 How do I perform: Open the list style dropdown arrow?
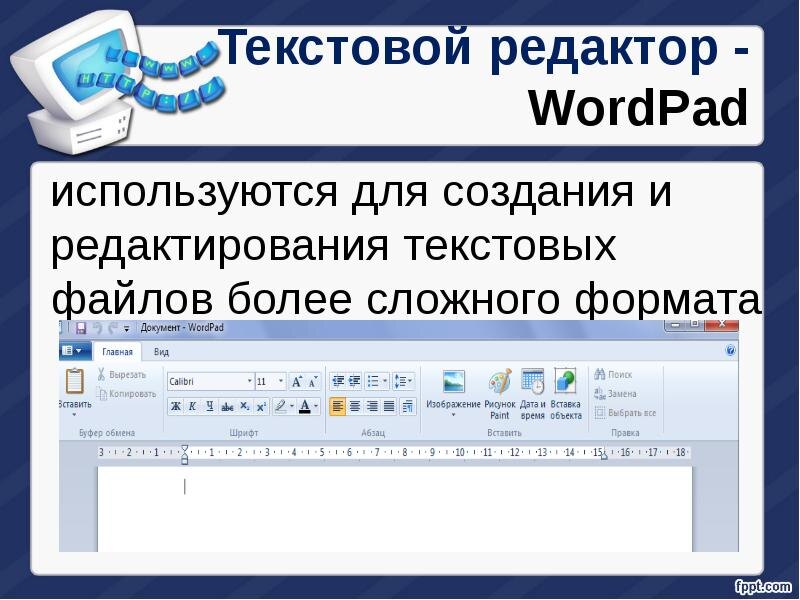click(385, 381)
